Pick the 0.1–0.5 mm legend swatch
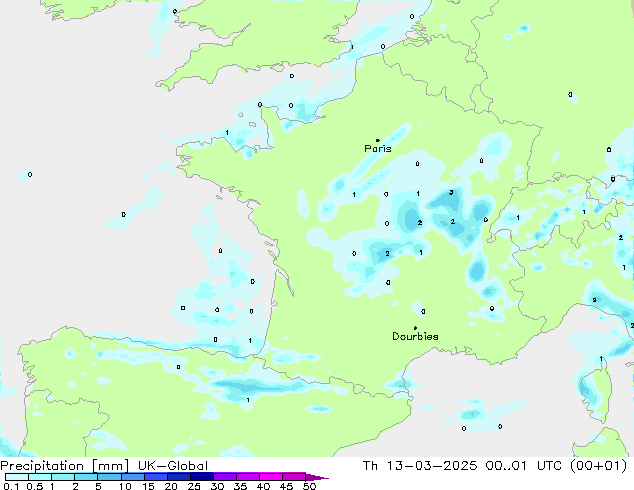 click(x=17, y=477)
